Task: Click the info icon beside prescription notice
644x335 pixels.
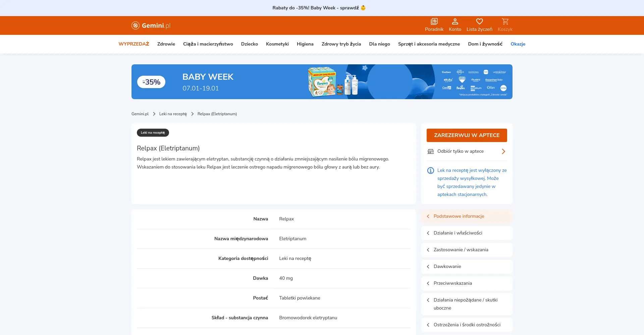Action: (x=430, y=171)
